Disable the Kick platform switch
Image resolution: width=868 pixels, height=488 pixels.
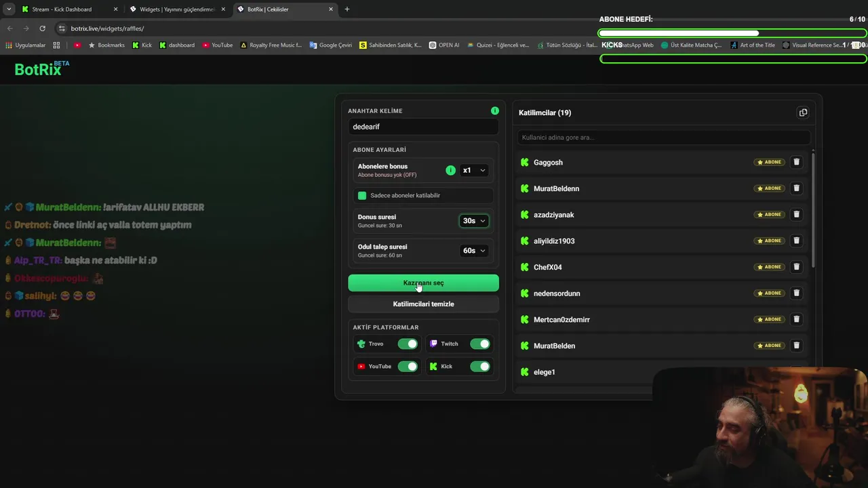[x=480, y=367]
